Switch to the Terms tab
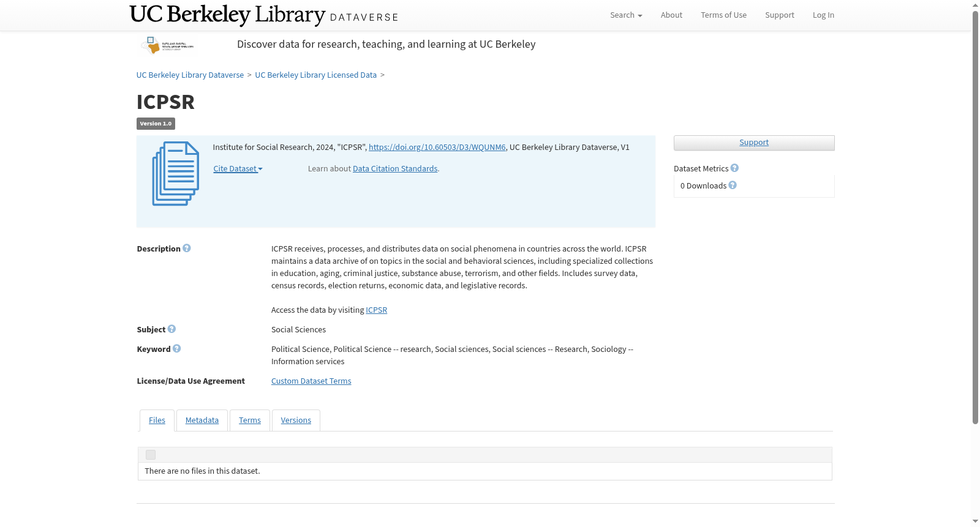This screenshot has height=527, width=980. point(250,420)
